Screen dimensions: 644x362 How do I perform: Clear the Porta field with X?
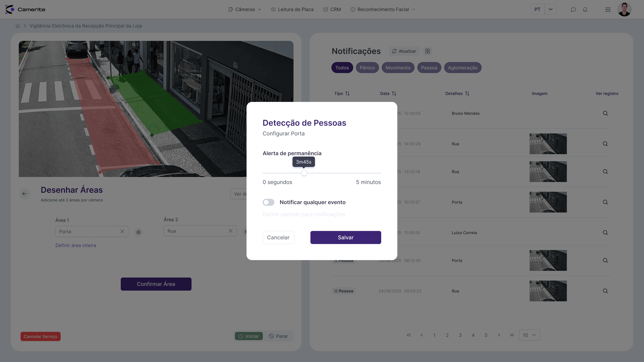point(122,232)
